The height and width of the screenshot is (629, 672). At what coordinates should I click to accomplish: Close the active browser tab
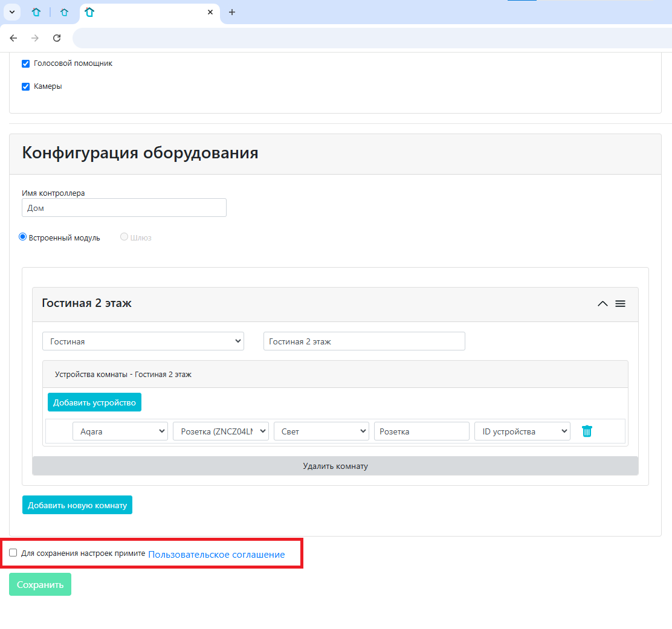tap(210, 12)
